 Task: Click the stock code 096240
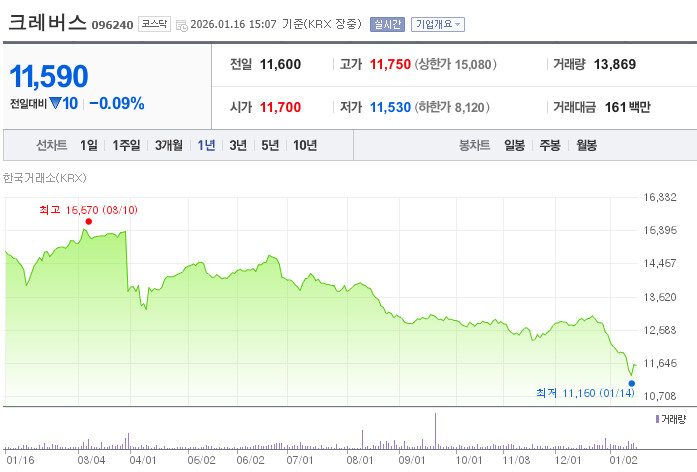click(112, 25)
